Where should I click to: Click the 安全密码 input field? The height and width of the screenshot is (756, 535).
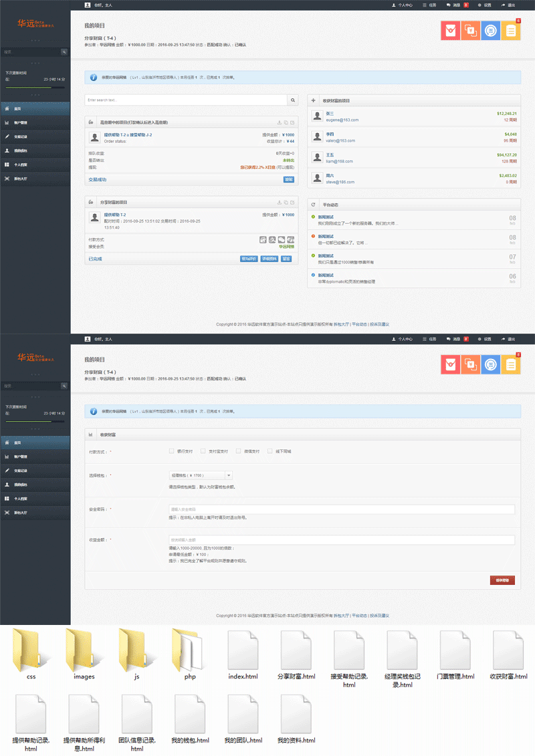[x=342, y=509]
